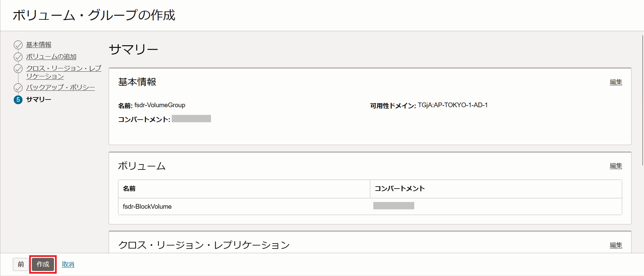Screen dimensions: 644x276
Task: Click the checkmark icon beside クロス・リージョン・レプリケーション step
Action: (18, 69)
